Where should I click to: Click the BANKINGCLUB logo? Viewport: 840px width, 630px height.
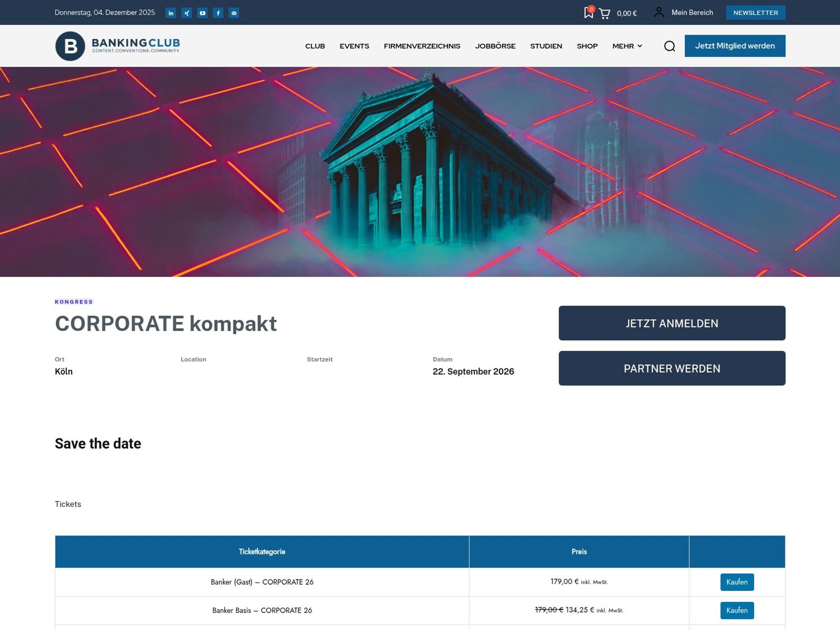(x=118, y=46)
